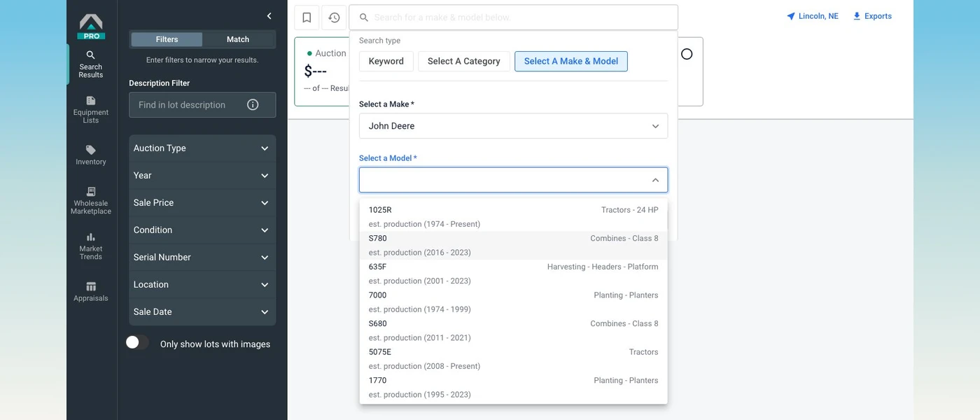980x420 pixels.
Task: Expand the Location filter
Action: [x=202, y=285]
